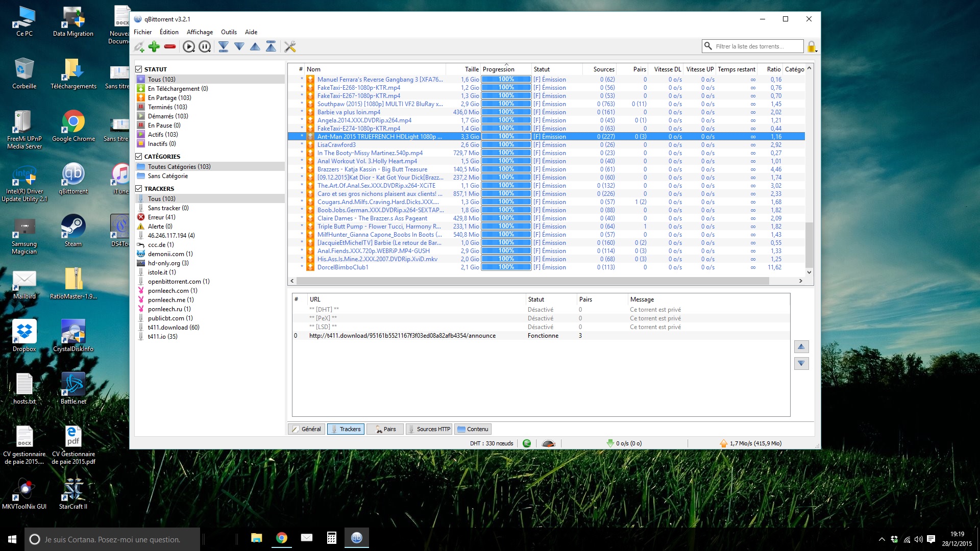The width and height of the screenshot is (980, 551).
Task: Toggle the STATUT section checkbox
Action: pyautogui.click(x=139, y=69)
